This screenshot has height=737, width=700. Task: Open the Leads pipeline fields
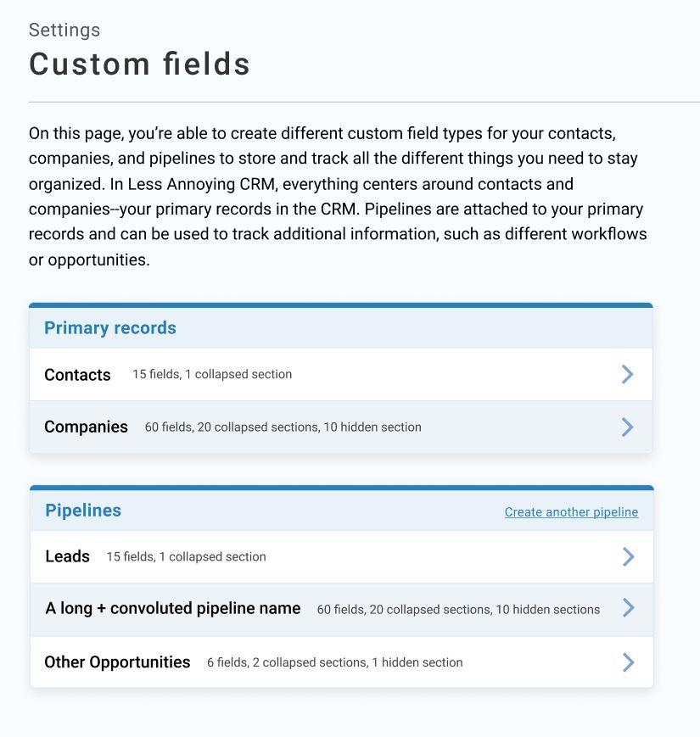pos(68,556)
